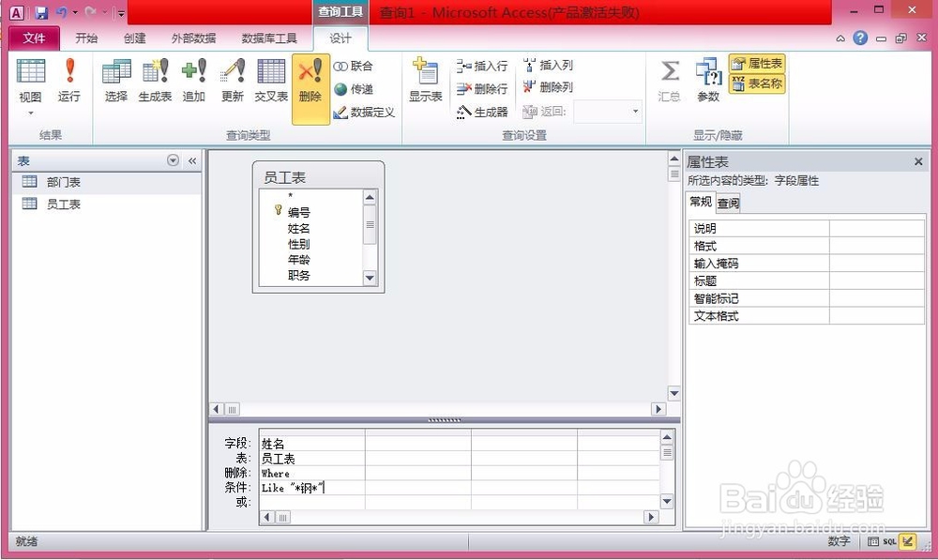Open the 视图 (View) button
Screen dimensions: 938x560
(x=31, y=86)
